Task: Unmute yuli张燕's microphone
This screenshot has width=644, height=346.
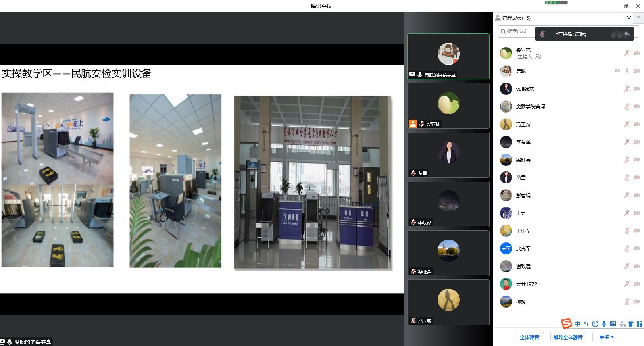Action: [627, 89]
